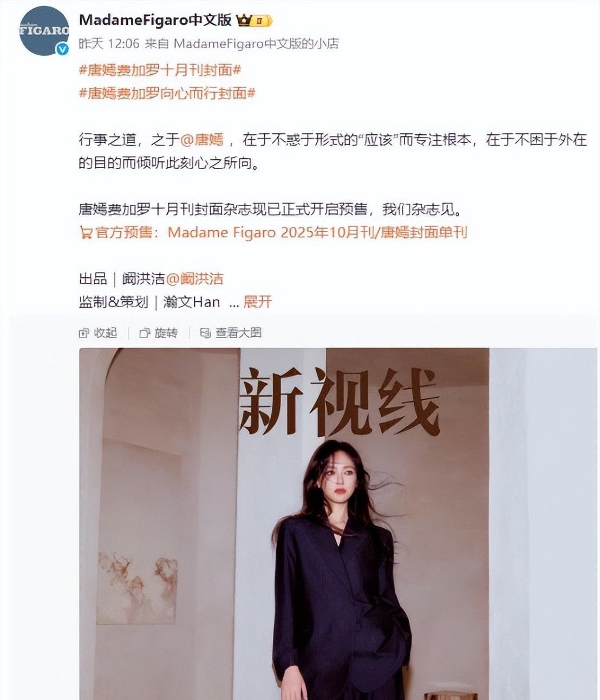Image resolution: width=600 pixels, height=700 pixels.
Task: Click the collapse image icon
Action: [84, 333]
